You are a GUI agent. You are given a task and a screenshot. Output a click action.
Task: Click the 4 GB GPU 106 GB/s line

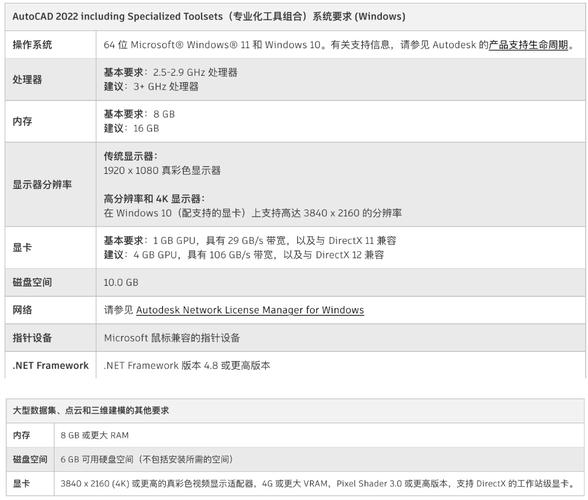click(244, 255)
